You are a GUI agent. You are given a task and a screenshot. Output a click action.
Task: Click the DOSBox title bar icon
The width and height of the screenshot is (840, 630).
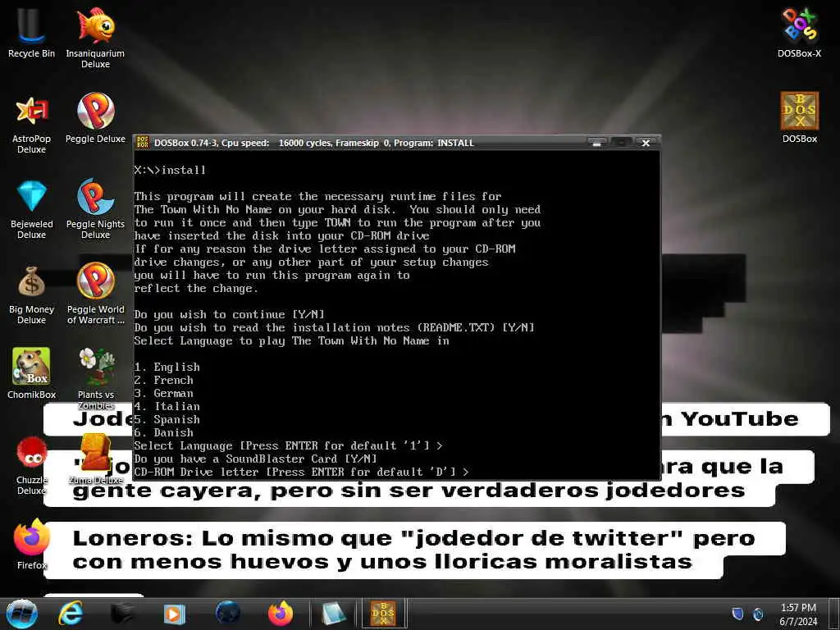pos(143,143)
